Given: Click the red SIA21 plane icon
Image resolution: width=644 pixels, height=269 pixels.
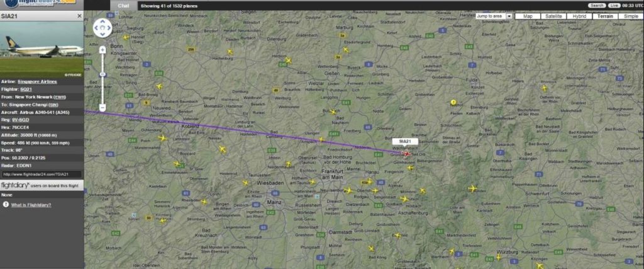Looking at the screenshot, I should pyautogui.click(x=407, y=154).
